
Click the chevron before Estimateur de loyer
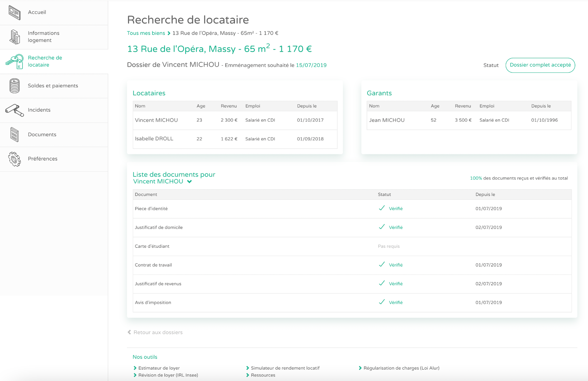point(135,368)
